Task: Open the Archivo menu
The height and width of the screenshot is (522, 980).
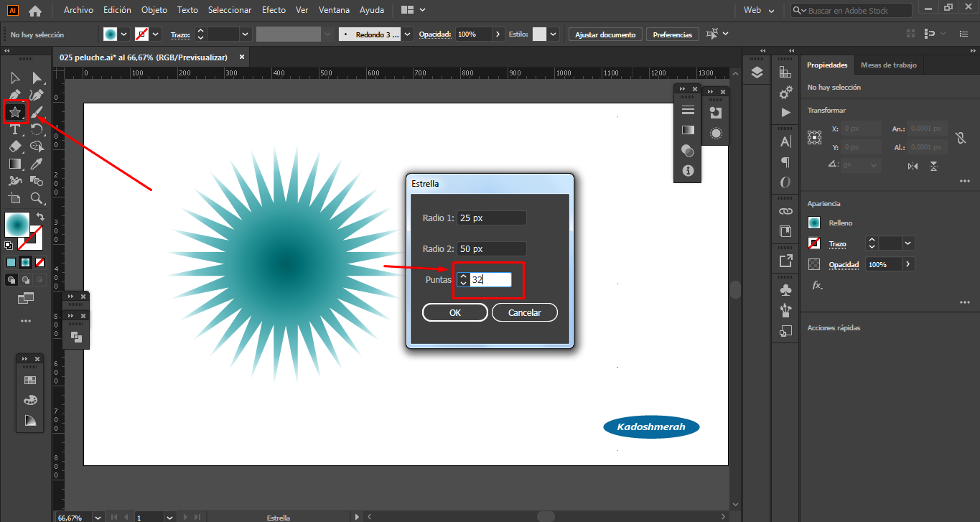Action: (x=78, y=10)
